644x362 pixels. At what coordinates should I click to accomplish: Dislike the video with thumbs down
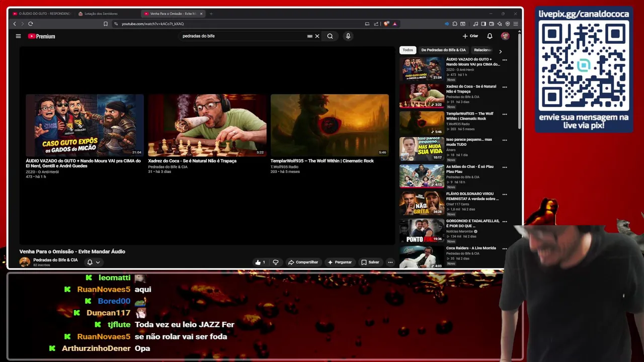pyautogui.click(x=275, y=262)
